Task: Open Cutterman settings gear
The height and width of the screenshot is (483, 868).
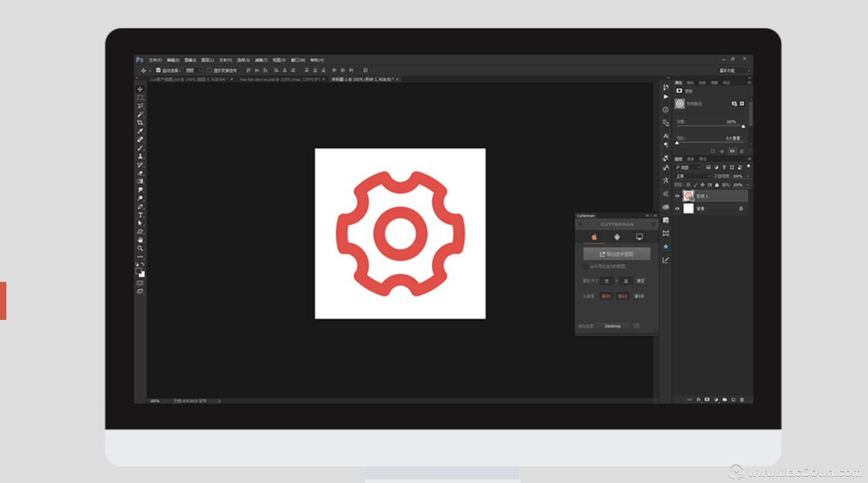Action: (654, 224)
